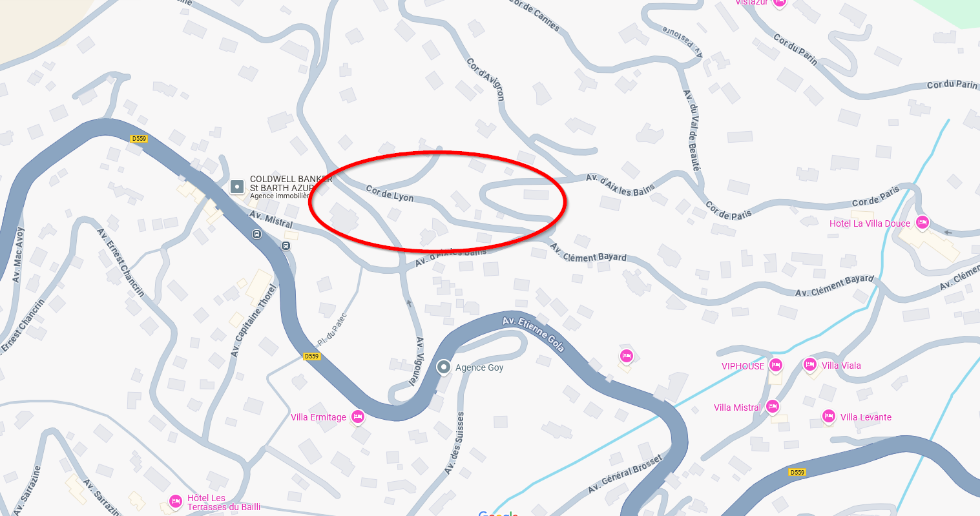Click the Villa Viala hotel icon
980x516 pixels.
click(x=810, y=365)
